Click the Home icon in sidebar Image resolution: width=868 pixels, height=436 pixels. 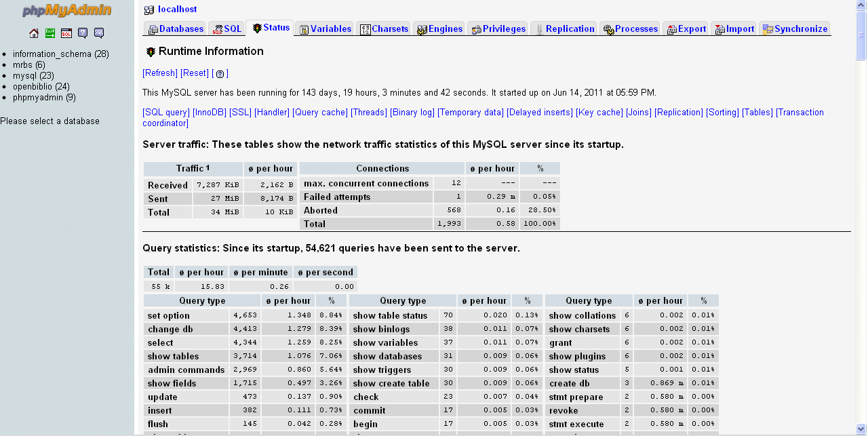coord(34,33)
